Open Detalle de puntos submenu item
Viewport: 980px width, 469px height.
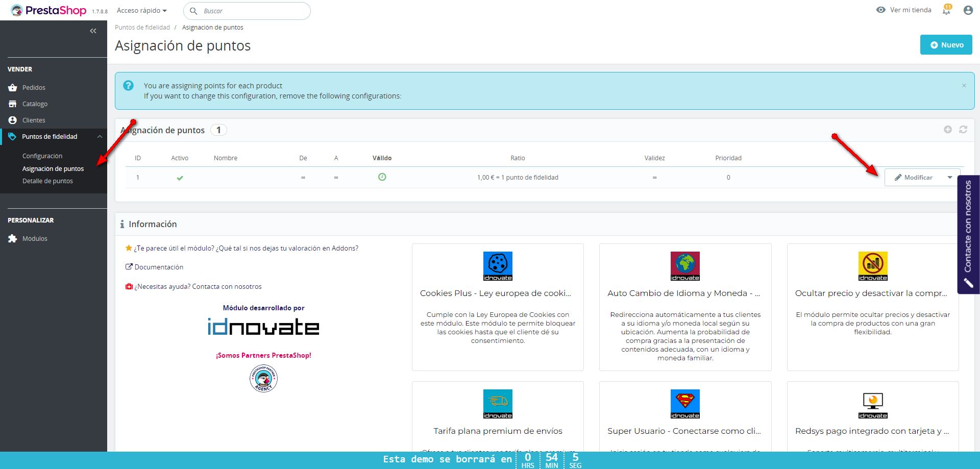(x=47, y=181)
